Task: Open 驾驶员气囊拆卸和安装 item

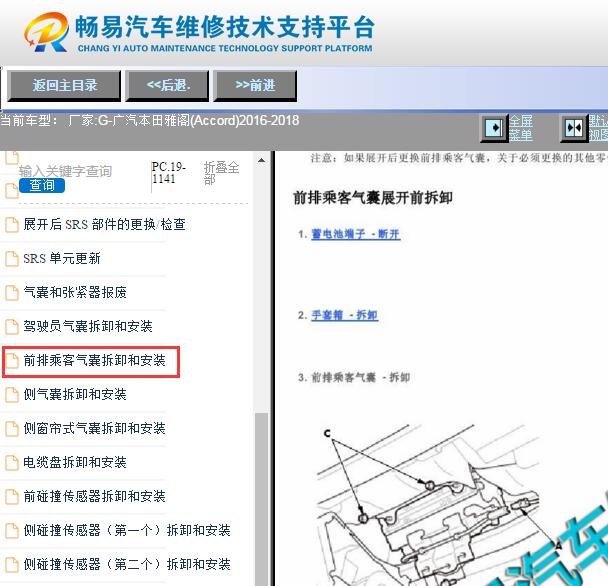Action: (x=88, y=326)
